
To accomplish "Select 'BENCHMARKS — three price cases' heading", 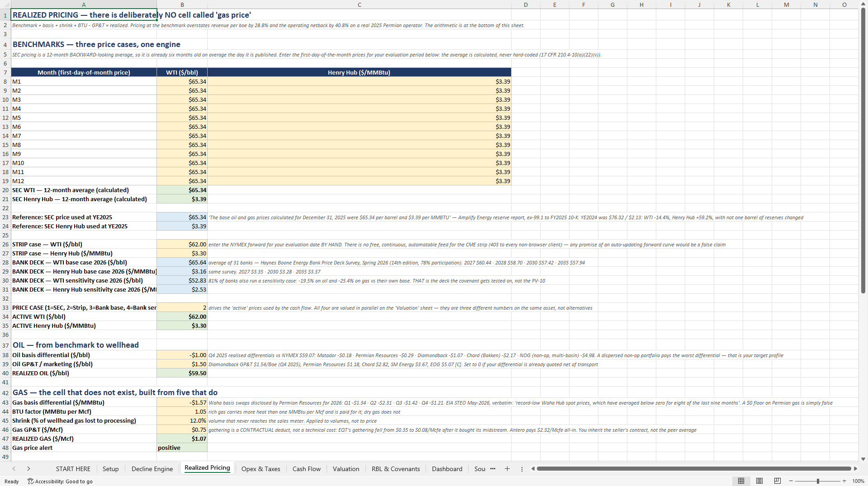I will [96, 44].
